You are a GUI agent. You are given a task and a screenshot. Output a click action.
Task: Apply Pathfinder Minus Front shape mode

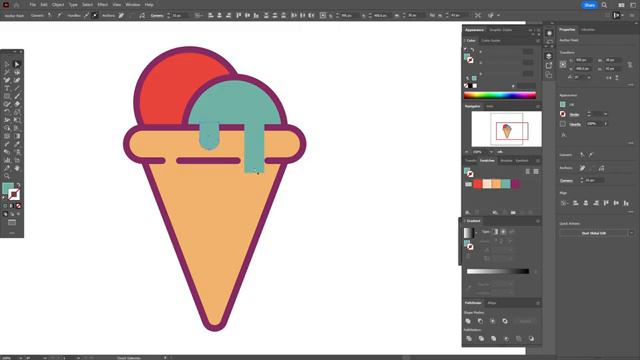tap(480, 321)
